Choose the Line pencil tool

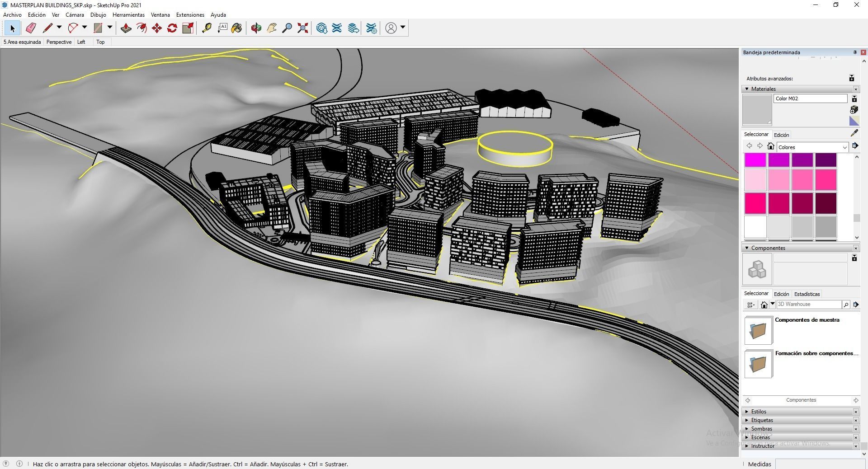(x=47, y=28)
